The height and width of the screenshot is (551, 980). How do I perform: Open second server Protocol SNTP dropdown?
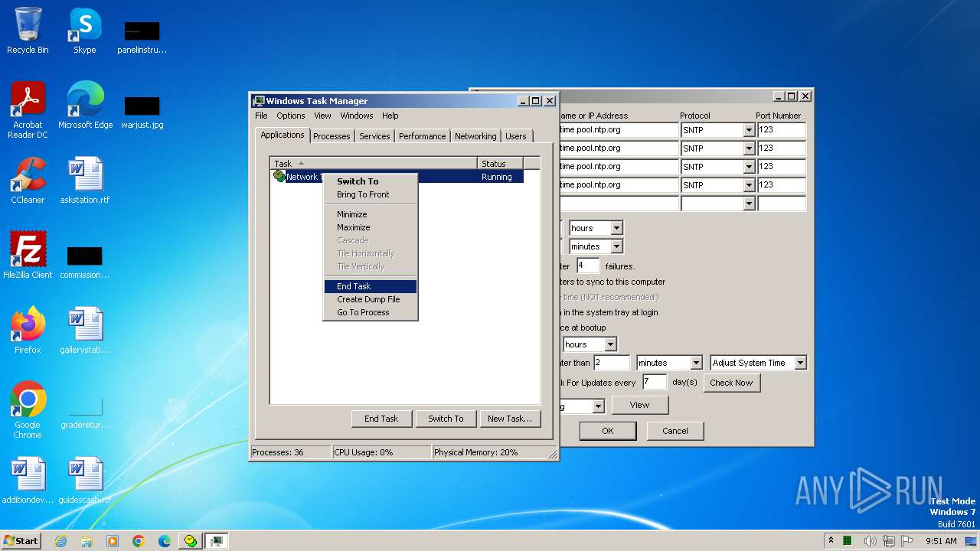(749, 148)
